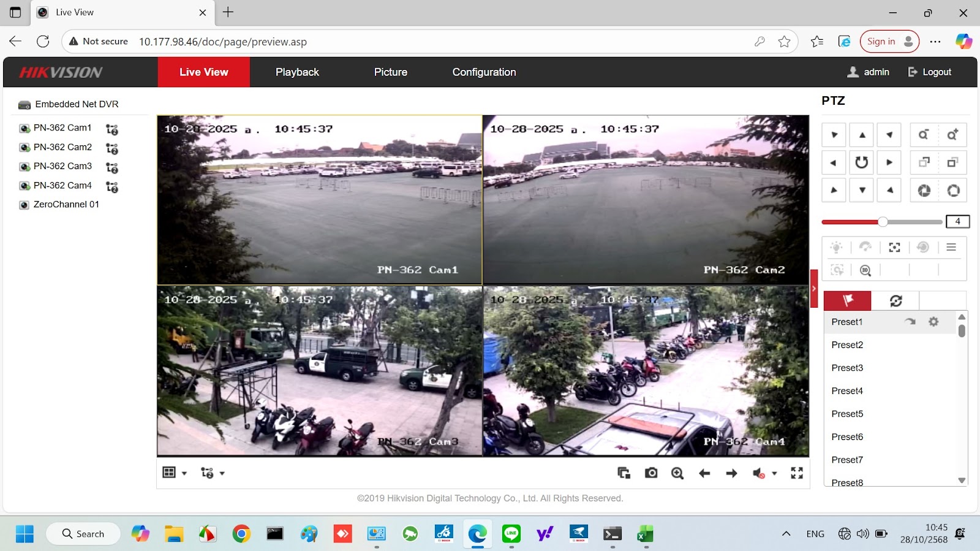Select the Preset flag tab
The height and width of the screenshot is (551, 980).
click(x=847, y=300)
